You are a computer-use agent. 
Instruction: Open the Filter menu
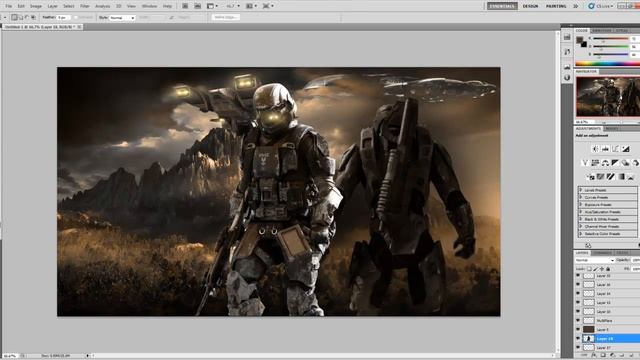[84, 6]
